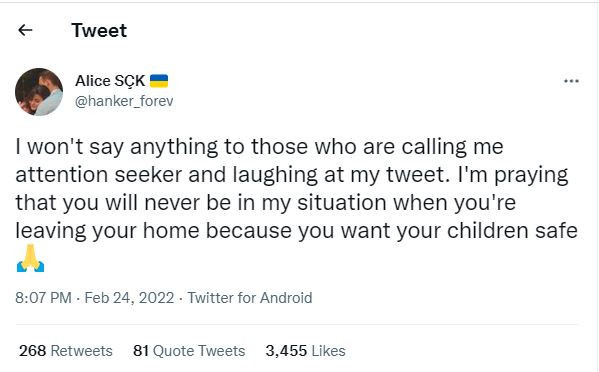Open the three-dot more options menu
This screenshot has height=372, width=599.
[571, 81]
